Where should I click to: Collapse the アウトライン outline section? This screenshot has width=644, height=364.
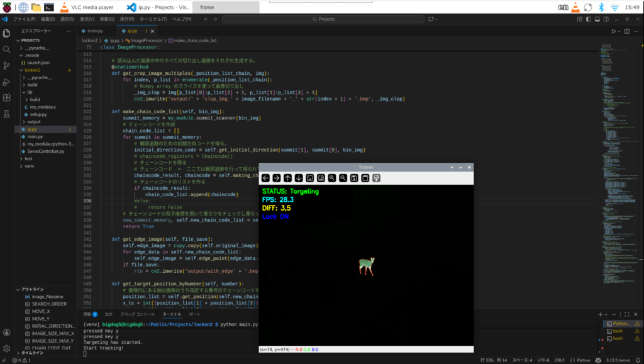(x=33, y=289)
